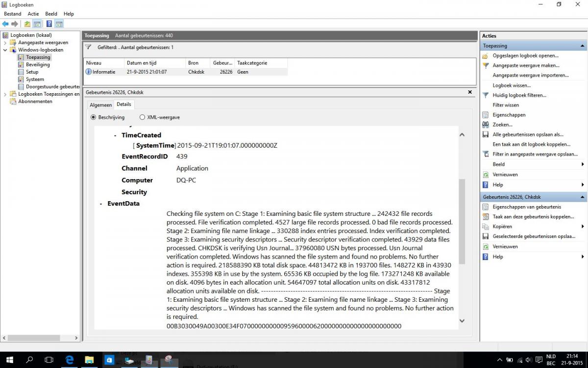Select Abonnementen in the tree
Viewport: 588px width, 368px height.
35,101
